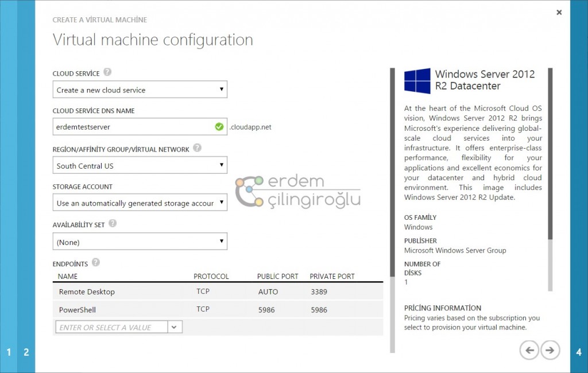
Task: Click the main form vertical scrollbar
Action: 392,173
